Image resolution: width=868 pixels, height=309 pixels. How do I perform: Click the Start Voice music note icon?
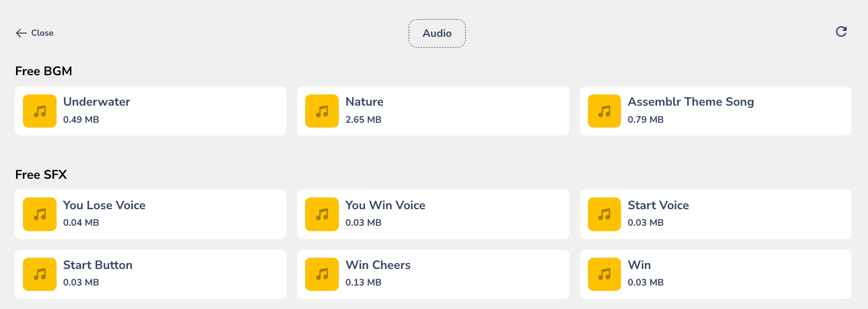[x=604, y=214]
